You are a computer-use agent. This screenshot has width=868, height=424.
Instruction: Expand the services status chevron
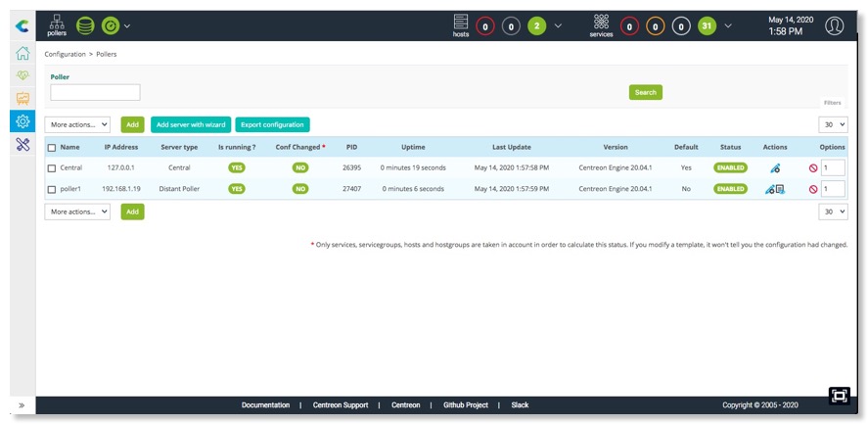[x=727, y=25]
